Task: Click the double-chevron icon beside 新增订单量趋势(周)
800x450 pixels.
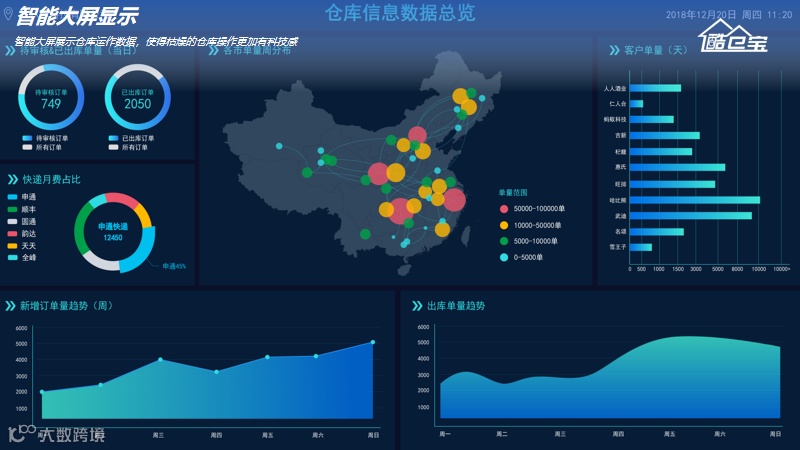Action: tap(10, 306)
